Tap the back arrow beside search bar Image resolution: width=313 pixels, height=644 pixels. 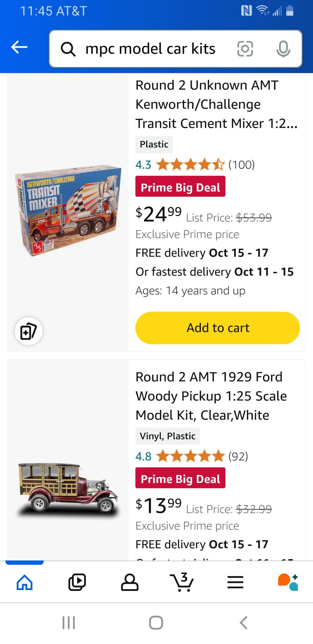(19, 47)
